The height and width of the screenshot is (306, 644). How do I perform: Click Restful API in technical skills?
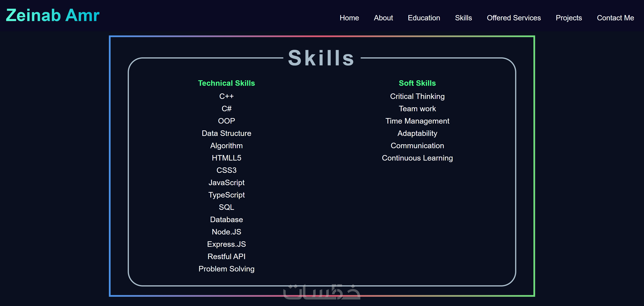pyautogui.click(x=226, y=257)
